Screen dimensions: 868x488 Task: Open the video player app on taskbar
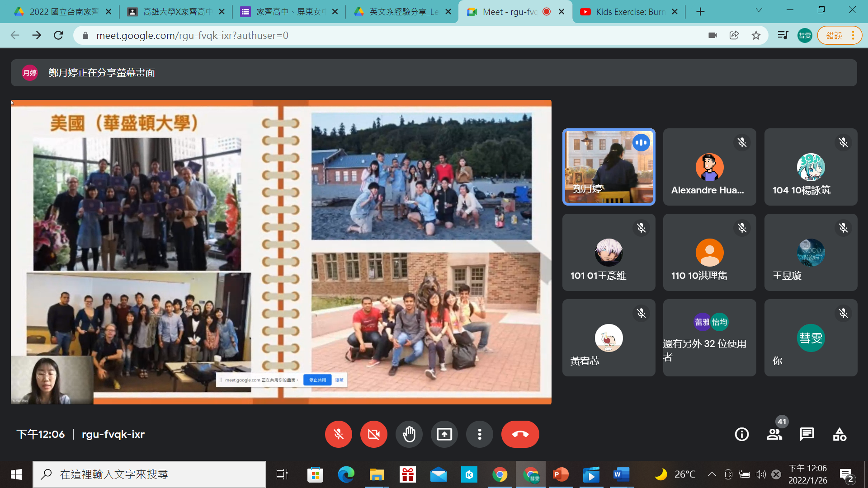point(591,474)
